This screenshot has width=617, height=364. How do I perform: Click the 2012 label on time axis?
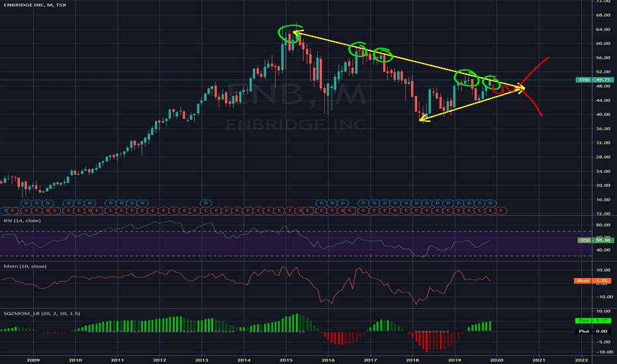tap(160, 360)
